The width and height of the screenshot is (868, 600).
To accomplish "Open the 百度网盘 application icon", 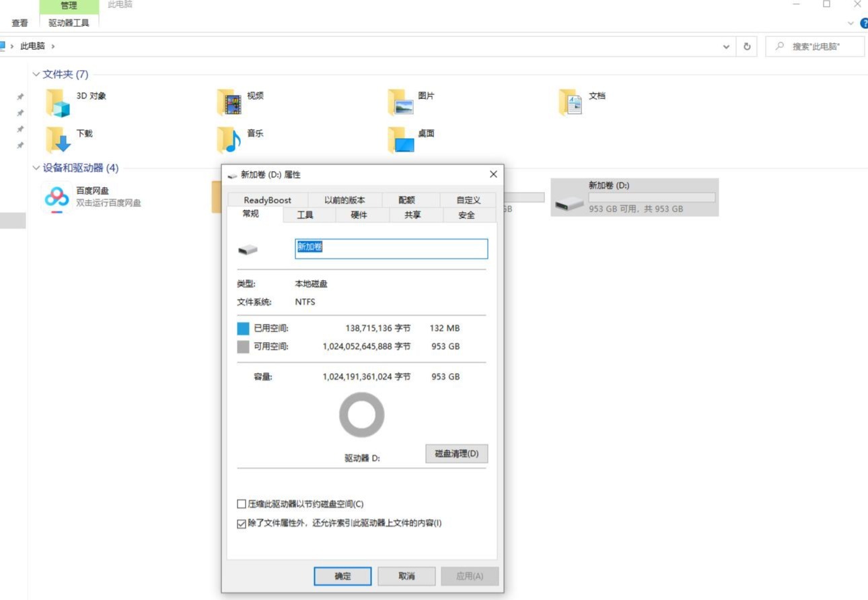I will click(57, 197).
